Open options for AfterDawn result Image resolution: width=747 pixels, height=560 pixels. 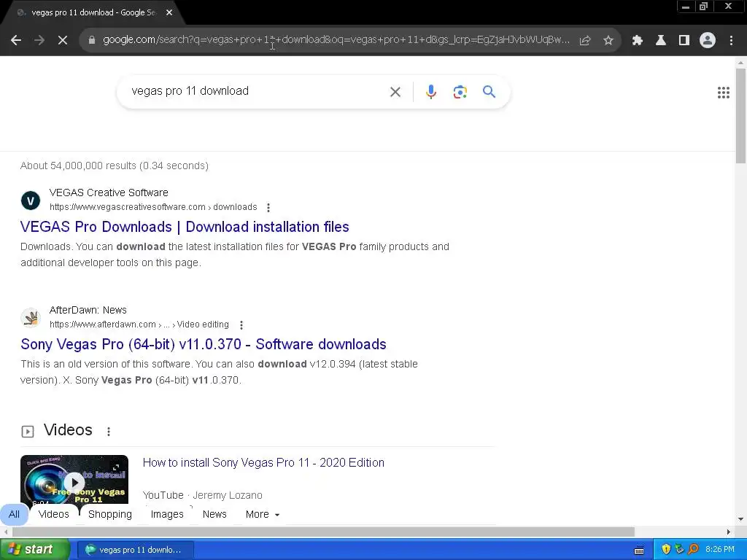(x=241, y=324)
